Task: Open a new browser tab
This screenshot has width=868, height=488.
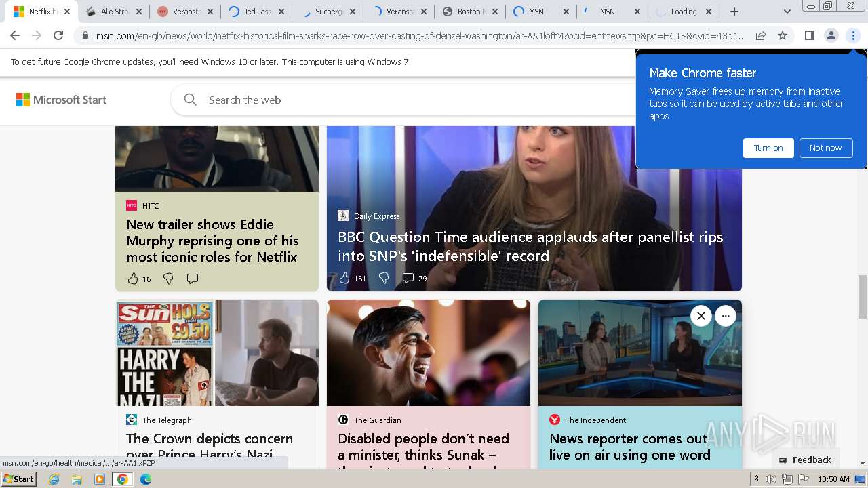Action: [734, 12]
